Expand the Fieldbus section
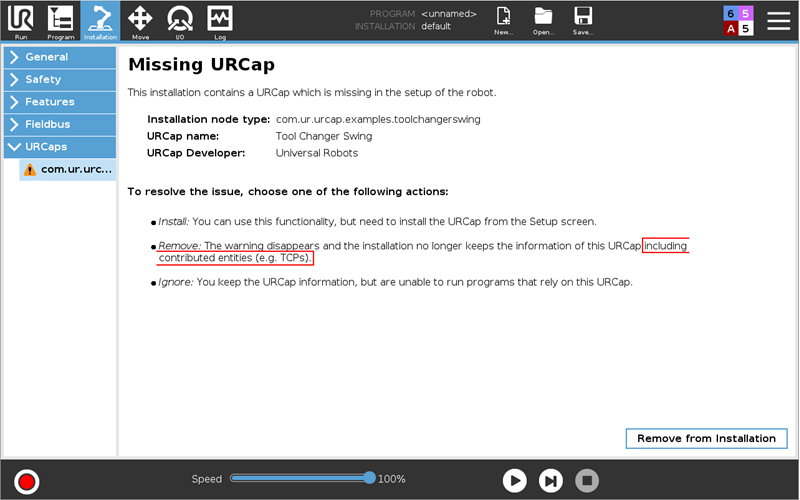This screenshot has width=800, height=500. click(x=59, y=125)
